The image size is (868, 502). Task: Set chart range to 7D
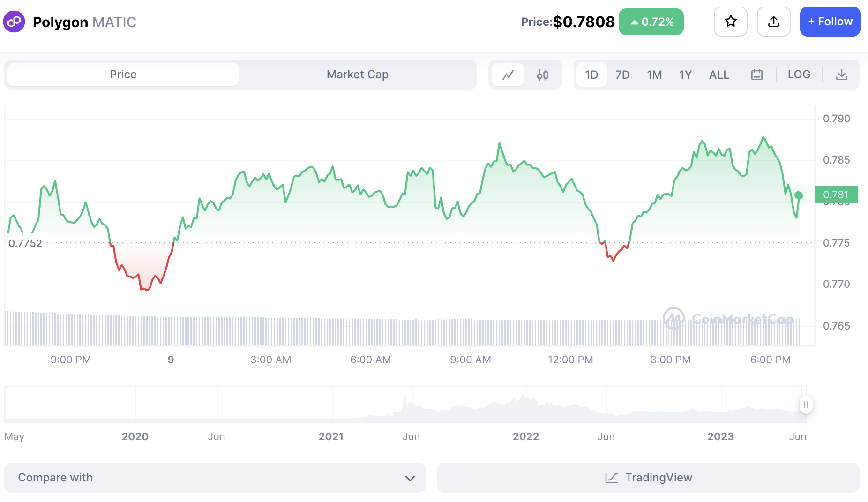(x=622, y=75)
